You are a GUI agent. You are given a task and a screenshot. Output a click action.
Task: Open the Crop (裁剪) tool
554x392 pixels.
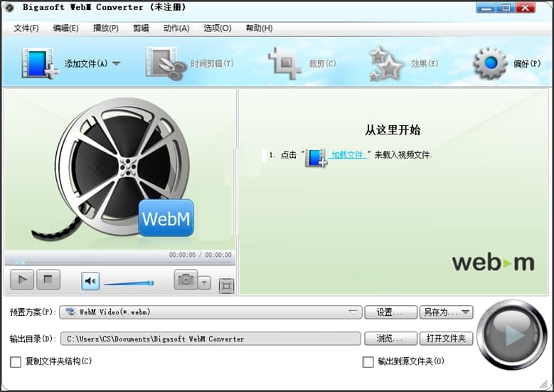tap(284, 63)
